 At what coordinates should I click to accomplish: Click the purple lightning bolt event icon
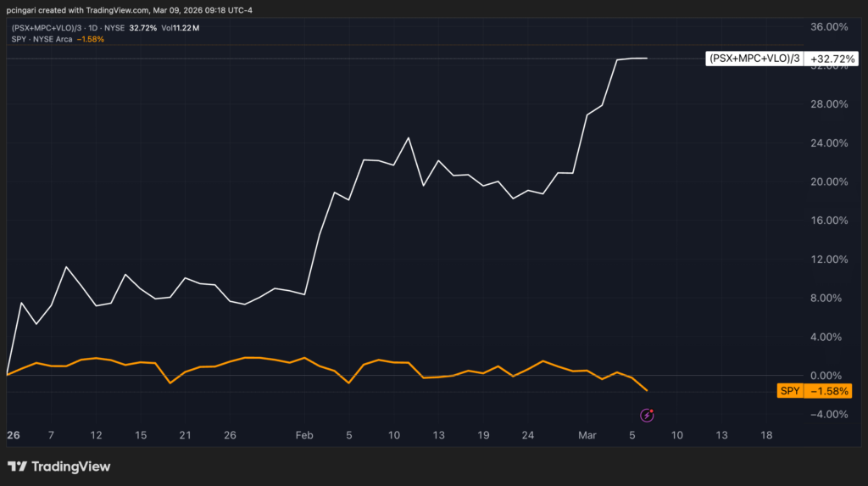tap(647, 416)
